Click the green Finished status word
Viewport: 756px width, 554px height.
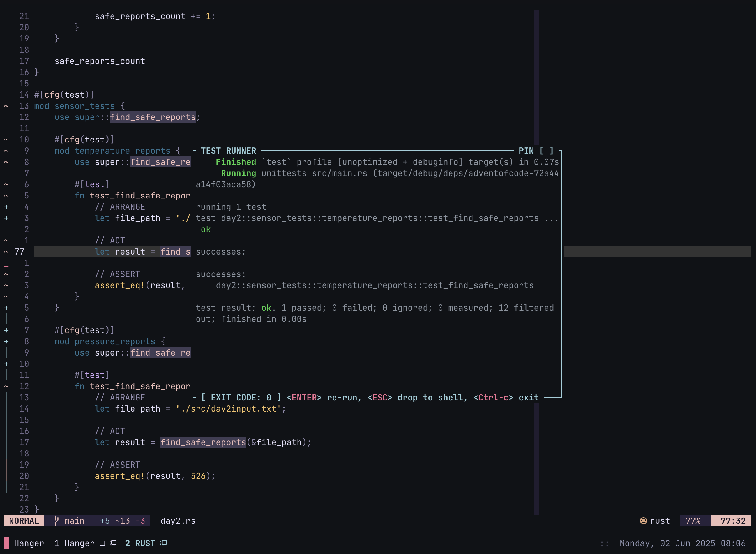tap(236, 162)
